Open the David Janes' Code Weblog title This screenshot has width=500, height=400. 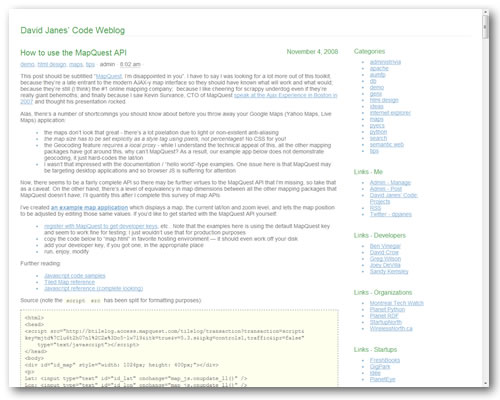pos(73,30)
